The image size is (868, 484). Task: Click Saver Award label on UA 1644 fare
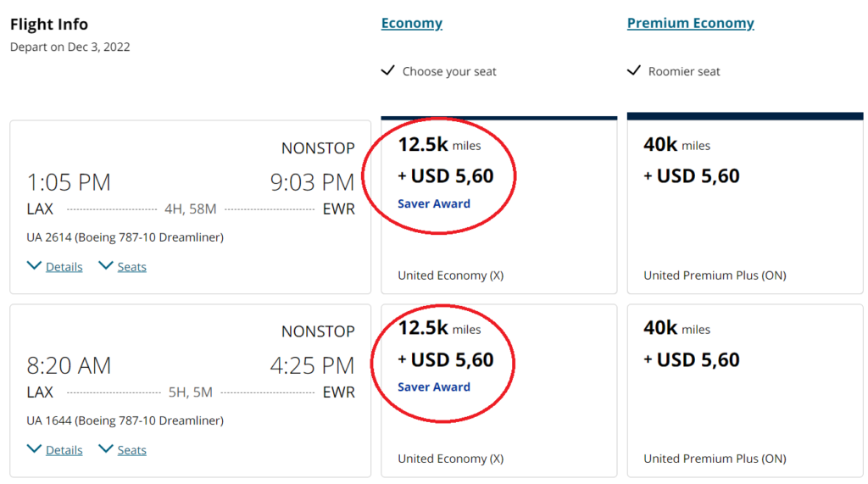coord(434,387)
